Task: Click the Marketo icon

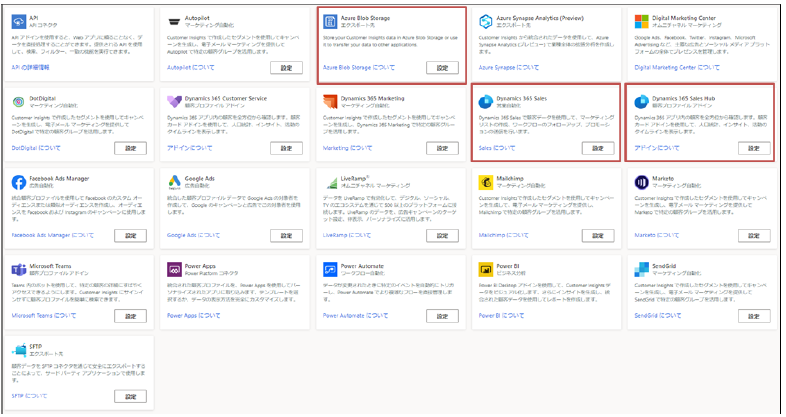Action: coord(641,182)
